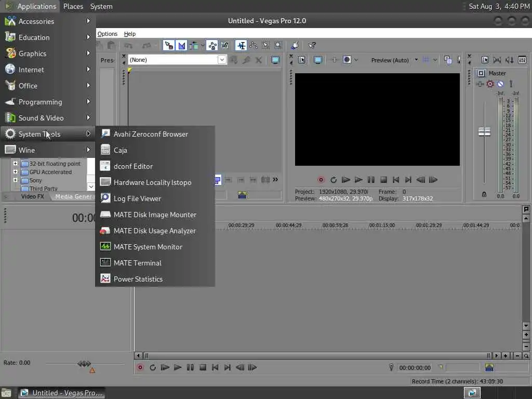The height and width of the screenshot is (399, 532).
Task: Toggle Auto Ripple in toolbar
Action: point(194,46)
